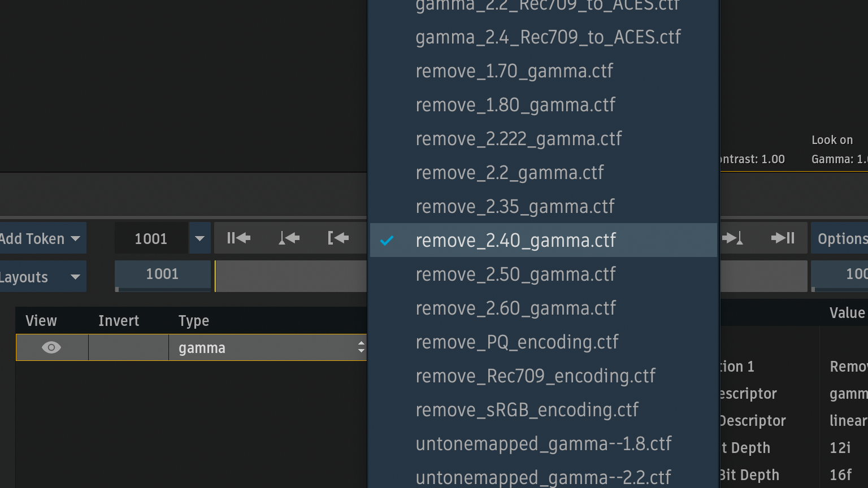Open the gamma Type dropdown

point(268,348)
